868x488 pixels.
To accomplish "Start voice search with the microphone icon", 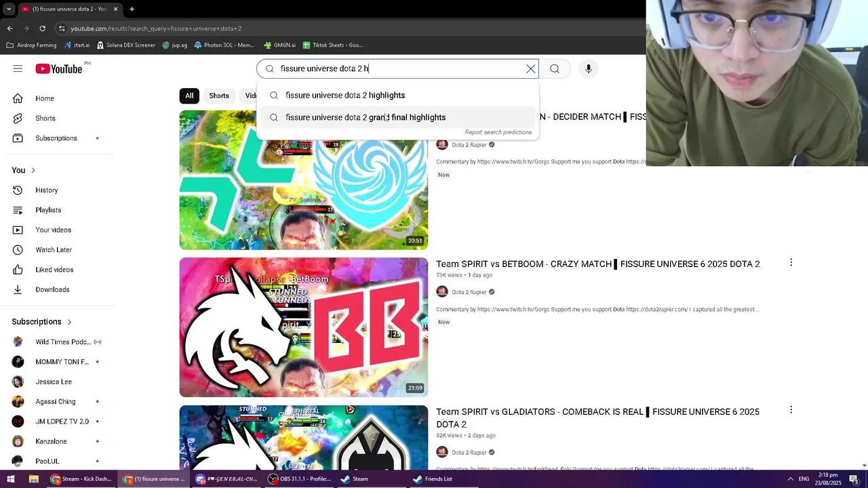I will point(589,68).
